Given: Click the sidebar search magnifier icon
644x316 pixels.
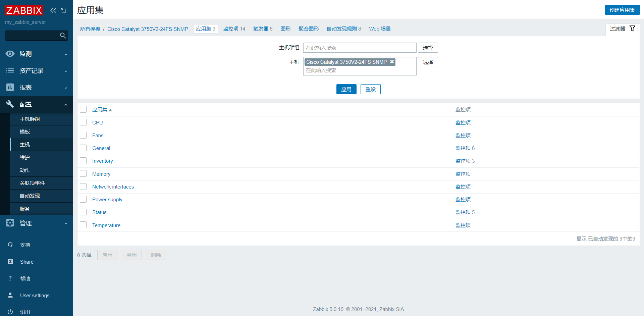Looking at the screenshot, I should pos(63,36).
